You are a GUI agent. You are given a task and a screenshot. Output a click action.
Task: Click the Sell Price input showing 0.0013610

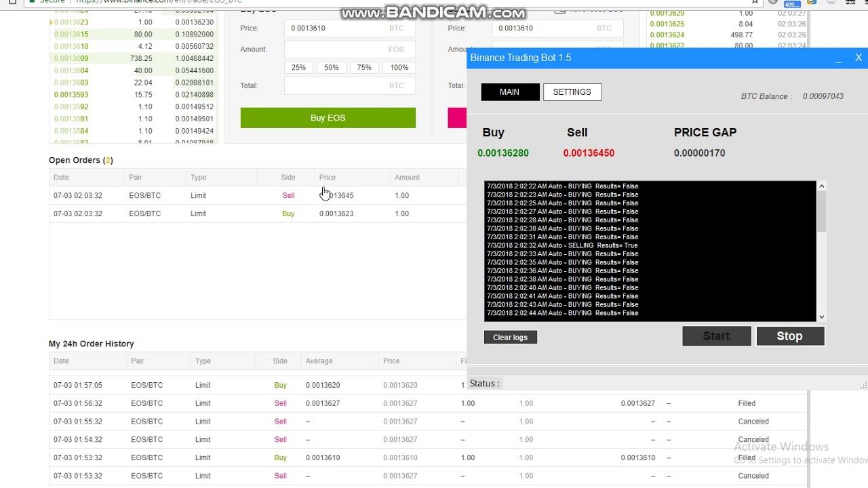point(557,28)
